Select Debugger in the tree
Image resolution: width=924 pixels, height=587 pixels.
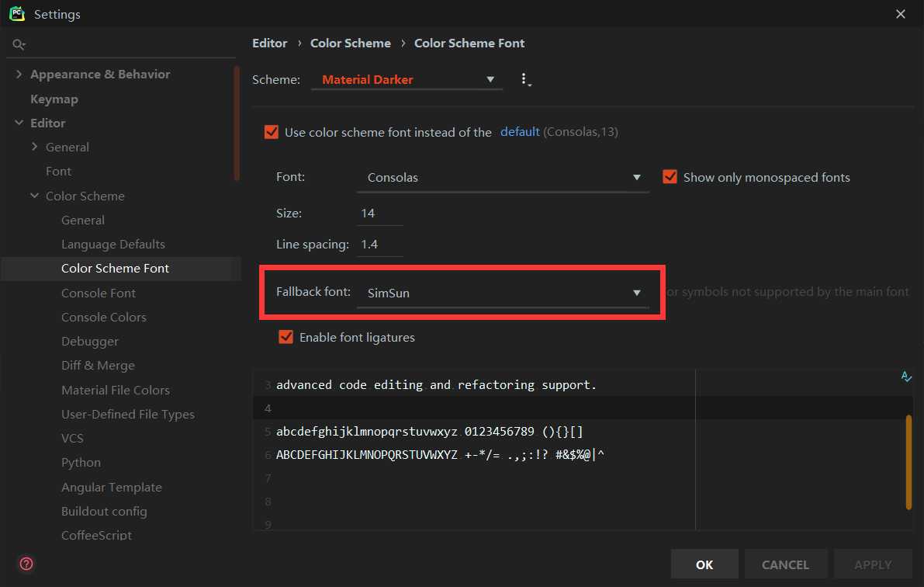pyautogui.click(x=89, y=342)
